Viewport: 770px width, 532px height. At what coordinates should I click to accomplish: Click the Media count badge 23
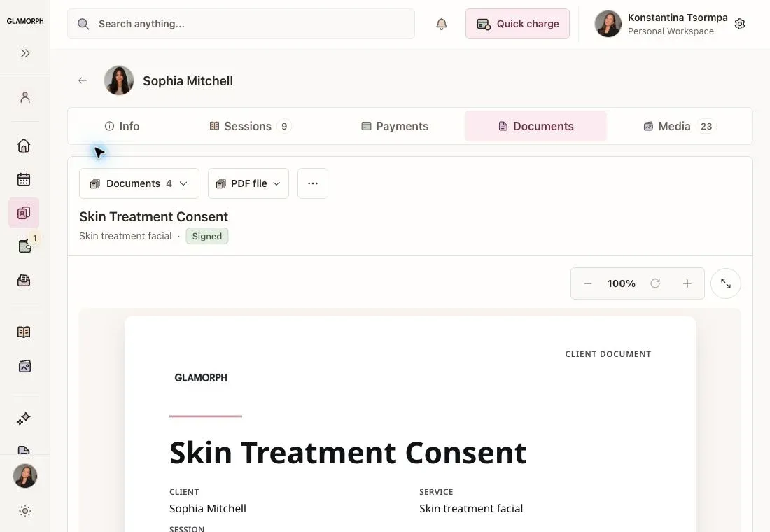tap(706, 126)
